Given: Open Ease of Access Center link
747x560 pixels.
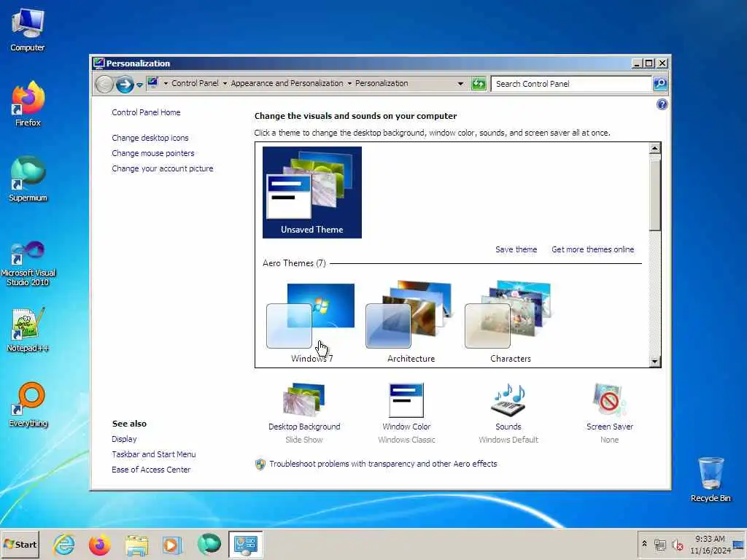Looking at the screenshot, I should (x=151, y=470).
